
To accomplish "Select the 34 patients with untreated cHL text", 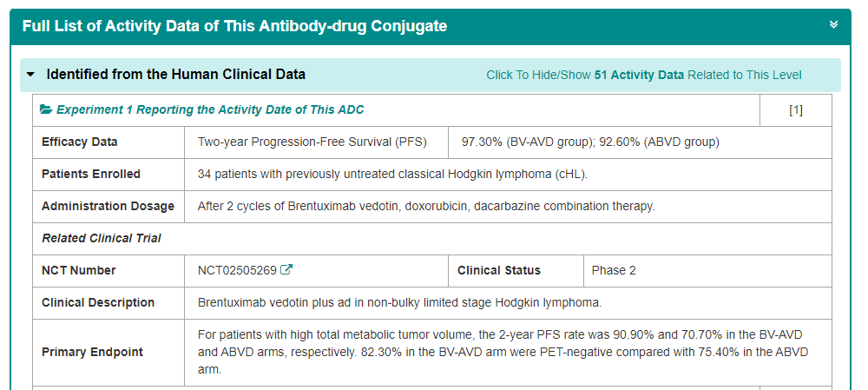I will (392, 174).
